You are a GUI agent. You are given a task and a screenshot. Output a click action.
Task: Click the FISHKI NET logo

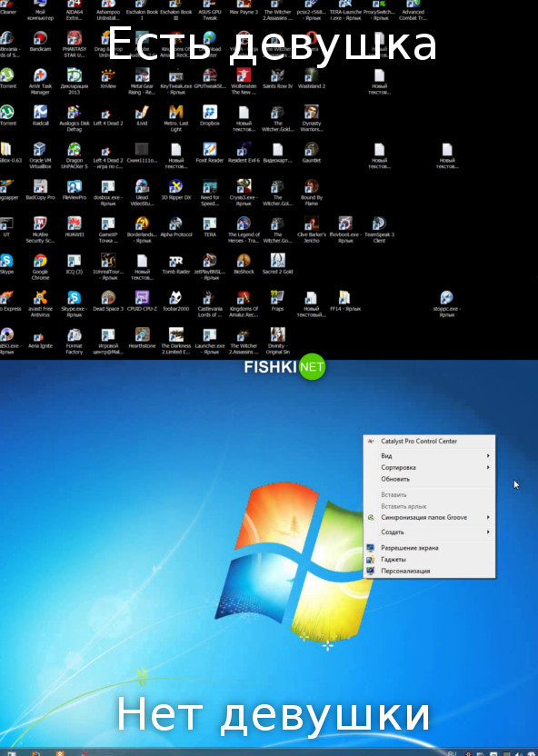coord(284,367)
